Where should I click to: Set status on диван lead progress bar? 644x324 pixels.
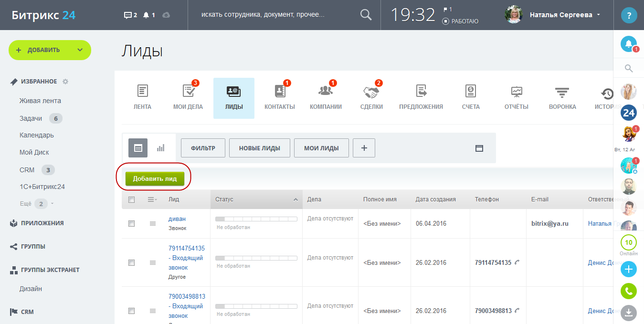(256, 219)
